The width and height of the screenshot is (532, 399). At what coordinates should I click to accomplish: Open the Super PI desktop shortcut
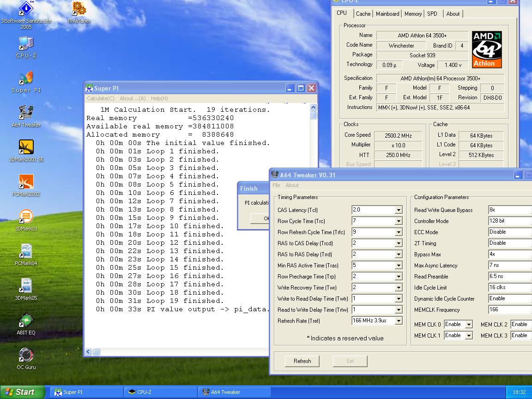(x=26, y=79)
